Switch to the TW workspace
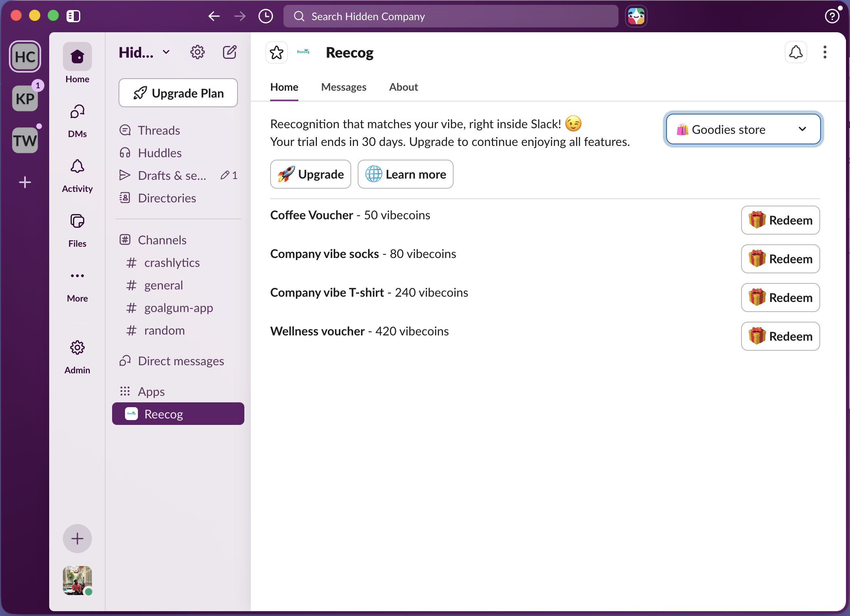This screenshot has width=850, height=616. click(x=25, y=140)
